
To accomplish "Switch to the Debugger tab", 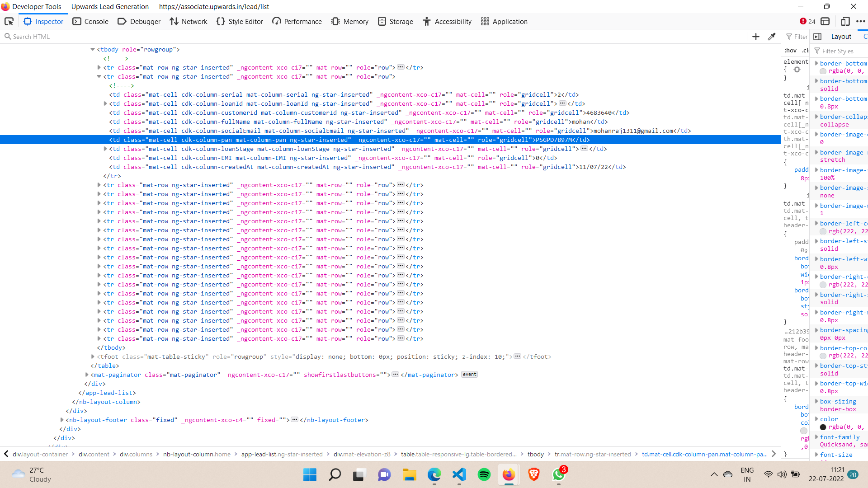I will 139,21.
